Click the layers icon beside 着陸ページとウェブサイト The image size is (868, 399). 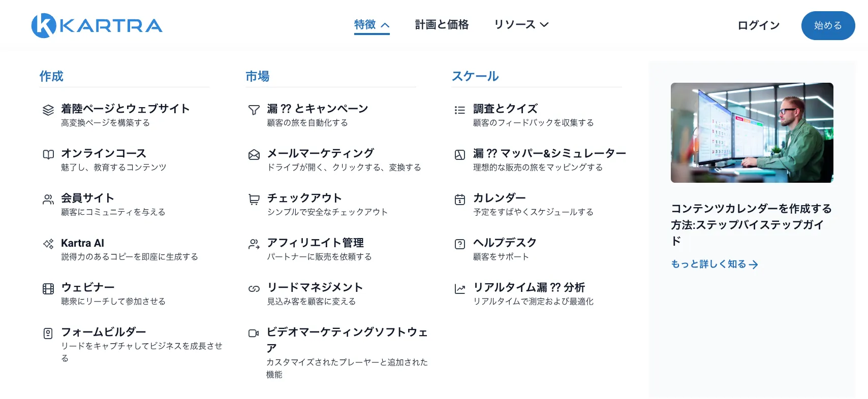click(x=48, y=110)
